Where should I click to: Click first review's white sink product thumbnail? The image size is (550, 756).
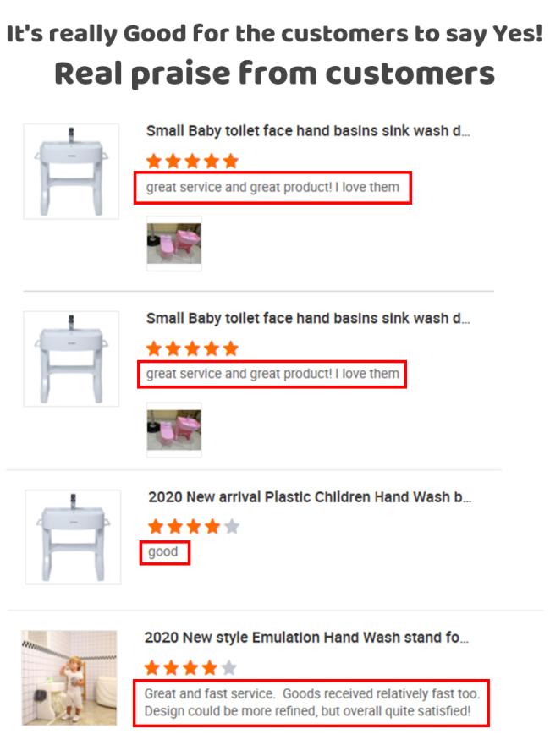point(71,171)
